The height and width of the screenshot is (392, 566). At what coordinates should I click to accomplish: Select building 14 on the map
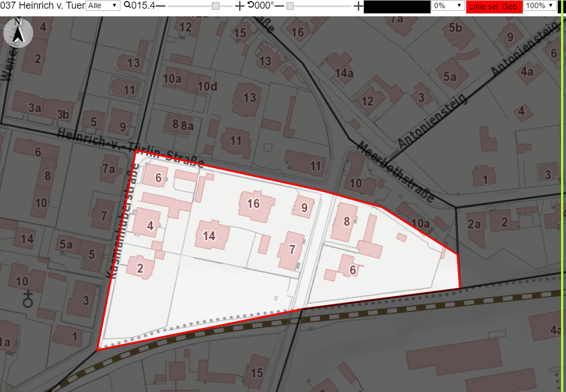point(212,235)
